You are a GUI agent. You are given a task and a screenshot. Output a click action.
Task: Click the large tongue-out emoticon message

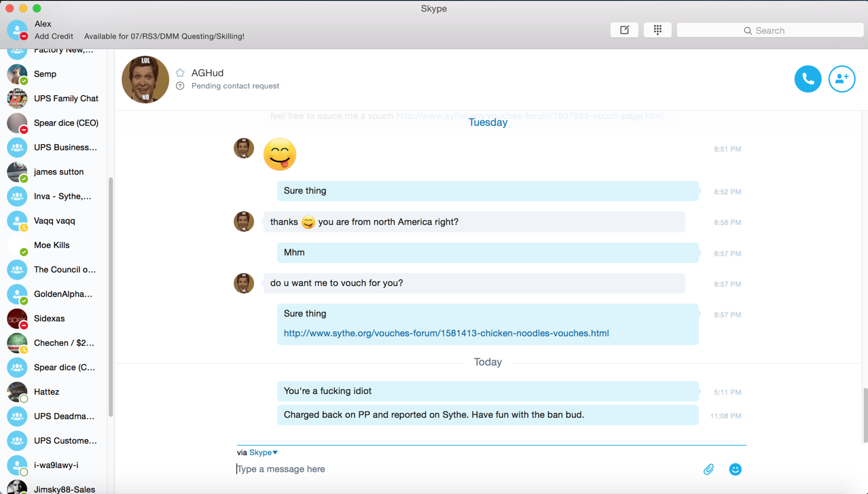click(x=280, y=154)
